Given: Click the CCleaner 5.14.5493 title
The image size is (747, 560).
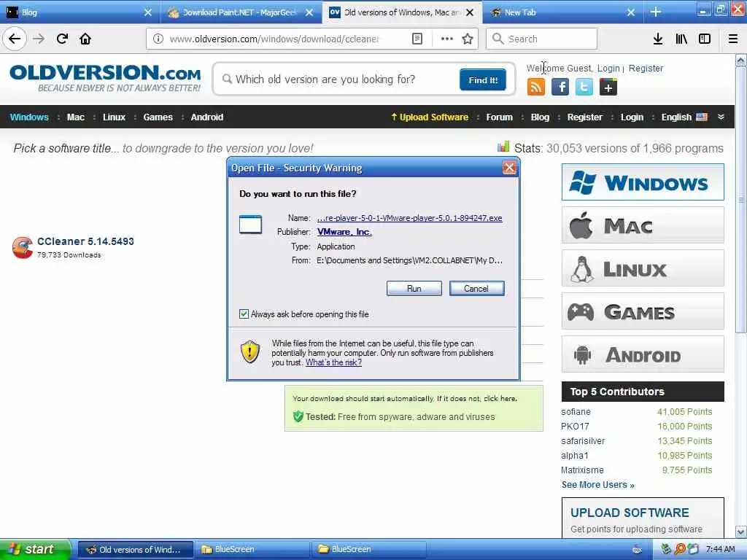Looking at the screenshot, I should 86,241.
